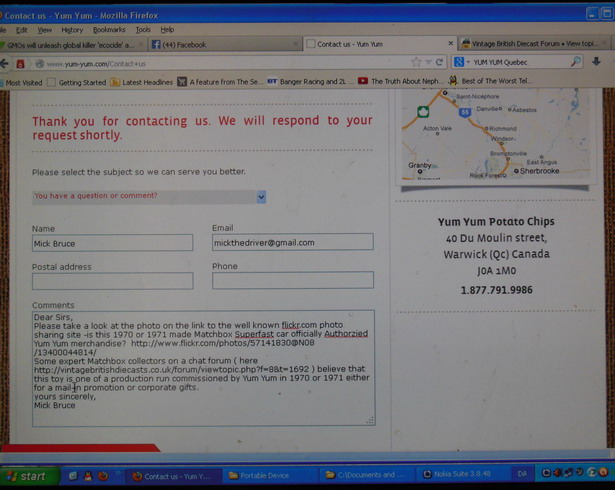
Task: Click the red icon beside back arrow
Action: pos(20,64)
